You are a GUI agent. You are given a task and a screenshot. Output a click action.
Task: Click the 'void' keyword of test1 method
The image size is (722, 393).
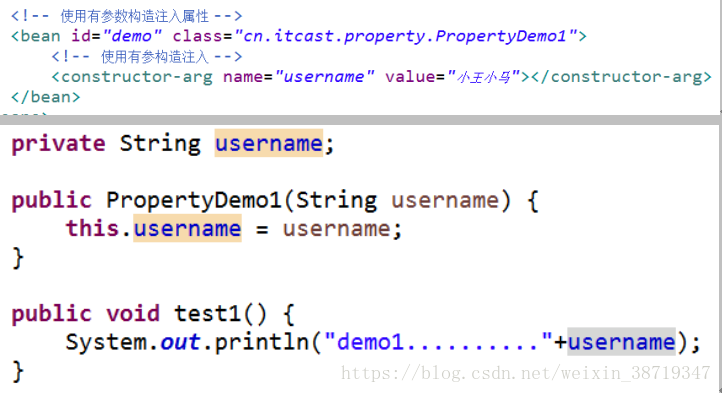pos(133,314)
